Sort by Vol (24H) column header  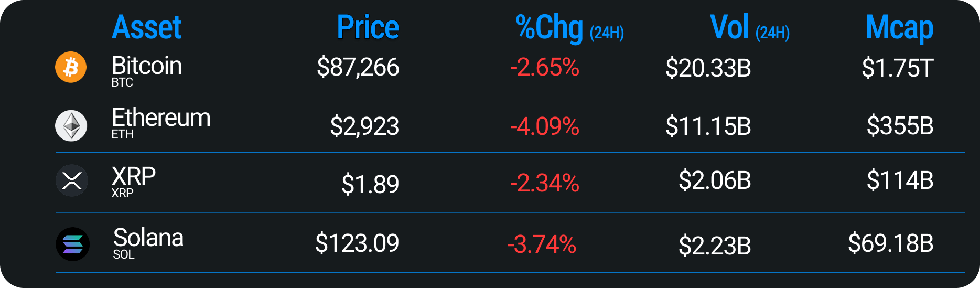(750, 28)
